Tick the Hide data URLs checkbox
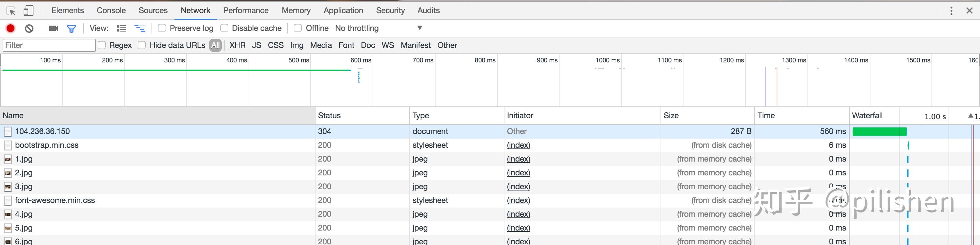The height and width of the screenshot is (245, 980). [142, 45]
